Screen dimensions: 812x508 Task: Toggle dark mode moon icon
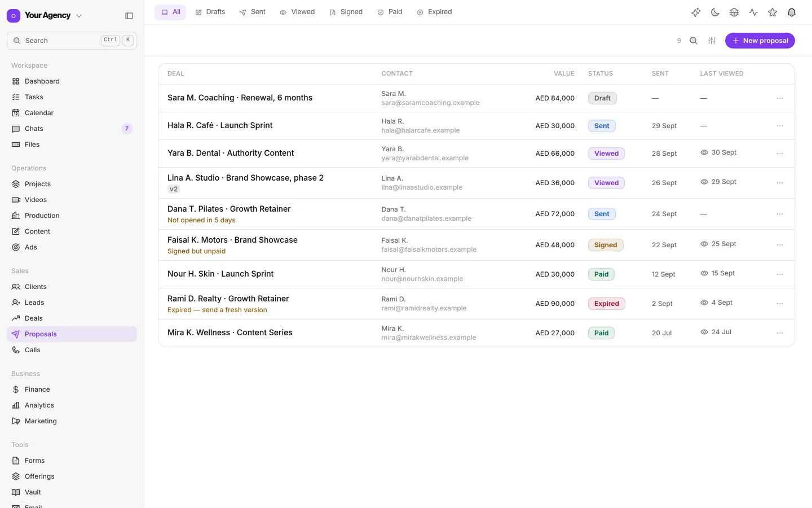click(x=715, y=12)
